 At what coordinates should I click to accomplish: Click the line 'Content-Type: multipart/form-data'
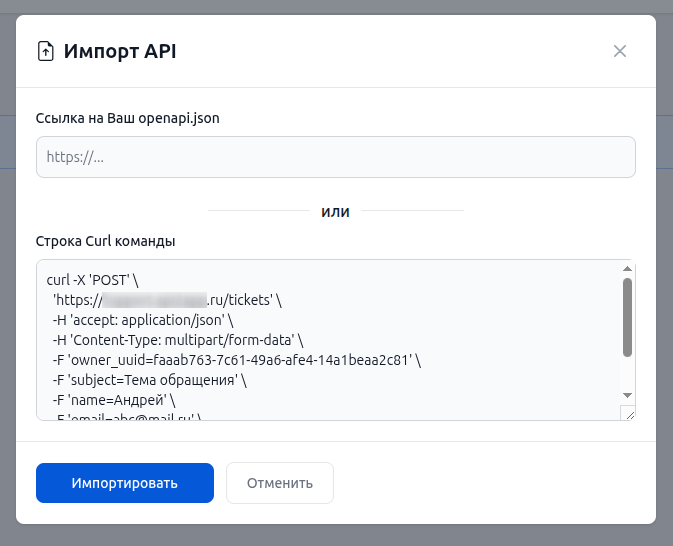[x=178, y=340]
